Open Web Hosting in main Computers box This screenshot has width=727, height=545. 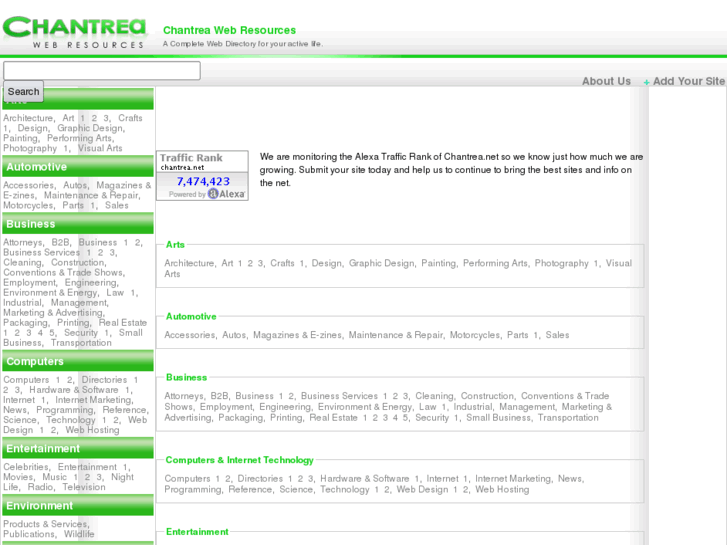coord(502,489)
